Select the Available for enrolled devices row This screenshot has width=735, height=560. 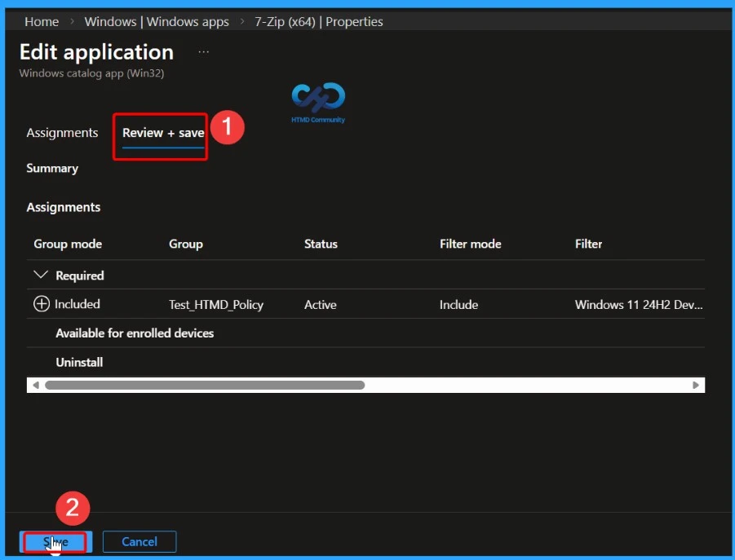[135, 333]
